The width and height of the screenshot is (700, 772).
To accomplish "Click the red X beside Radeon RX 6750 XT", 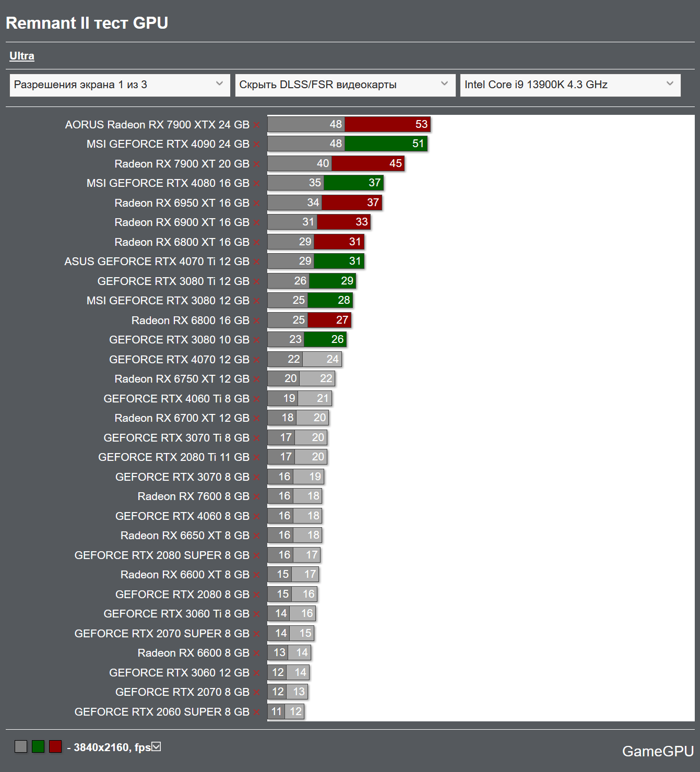I will (256, 379).
